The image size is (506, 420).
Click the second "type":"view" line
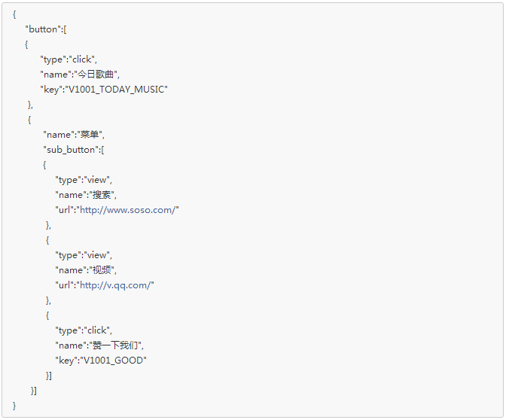84,255
